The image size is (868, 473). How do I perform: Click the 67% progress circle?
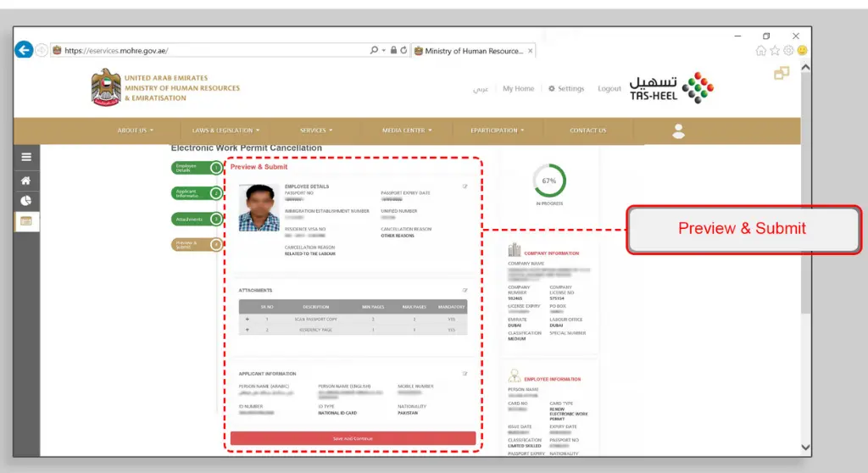point(549,181)
